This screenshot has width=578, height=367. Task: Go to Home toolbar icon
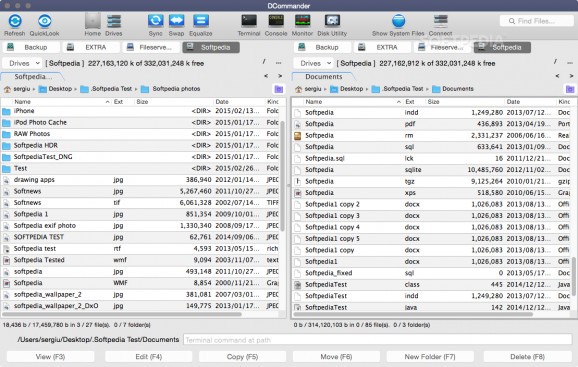tap(93, 21)
